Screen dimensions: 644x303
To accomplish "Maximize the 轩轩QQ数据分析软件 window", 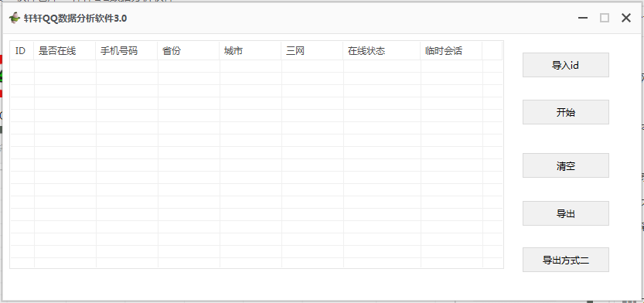I will click(604, 18).
